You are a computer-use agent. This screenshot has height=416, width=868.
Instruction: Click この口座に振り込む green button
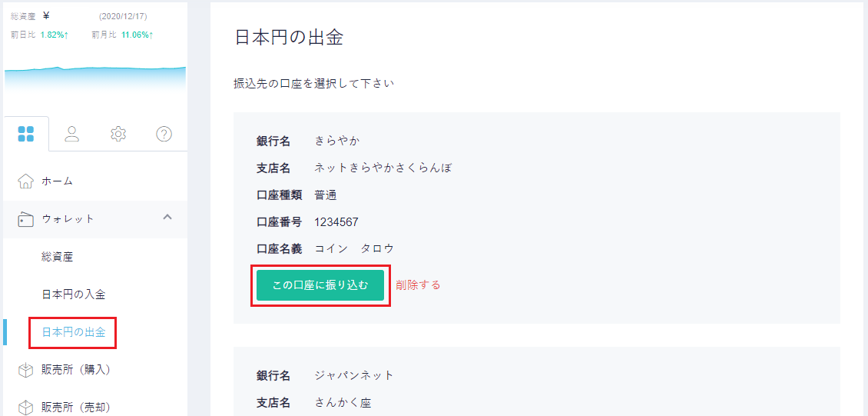[320, 285]
